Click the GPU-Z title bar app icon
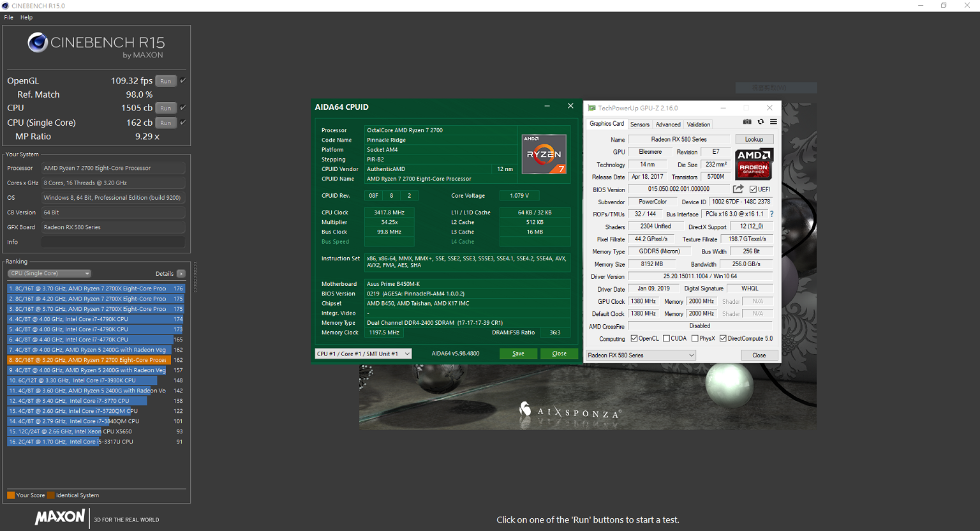This screenshot has width=980, height=531. coord(591,108)
